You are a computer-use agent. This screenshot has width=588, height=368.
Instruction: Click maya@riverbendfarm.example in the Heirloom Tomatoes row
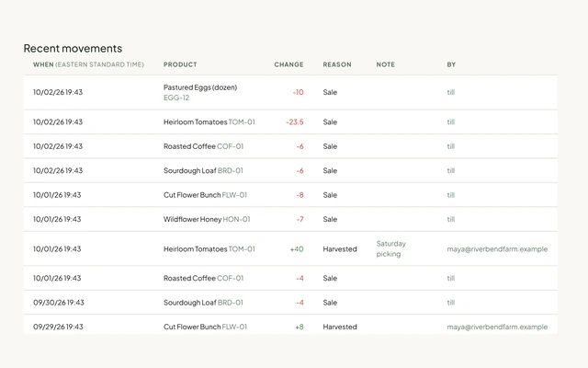497,249
